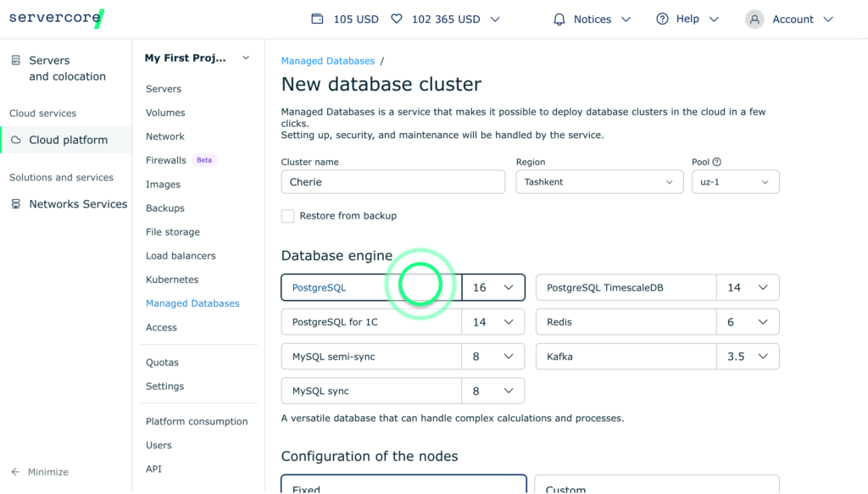Open Help using the question mark icon

click(x=665, y=19)
